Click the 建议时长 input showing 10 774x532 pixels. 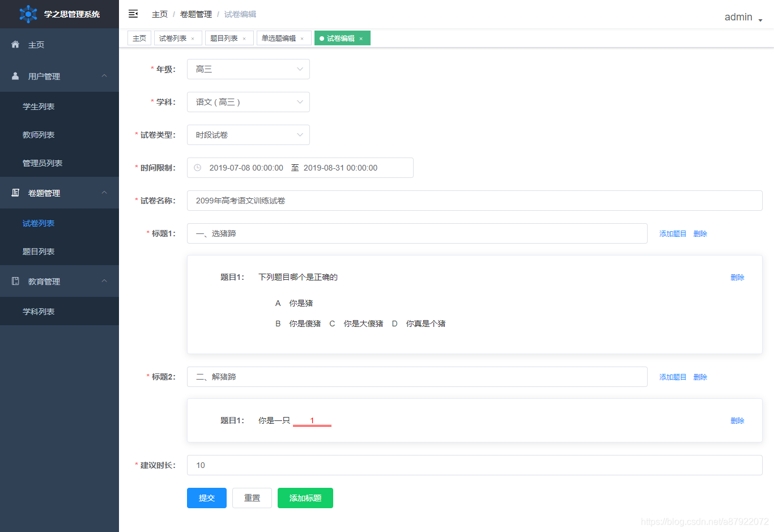pyautogui.click(x=475, y=465)
